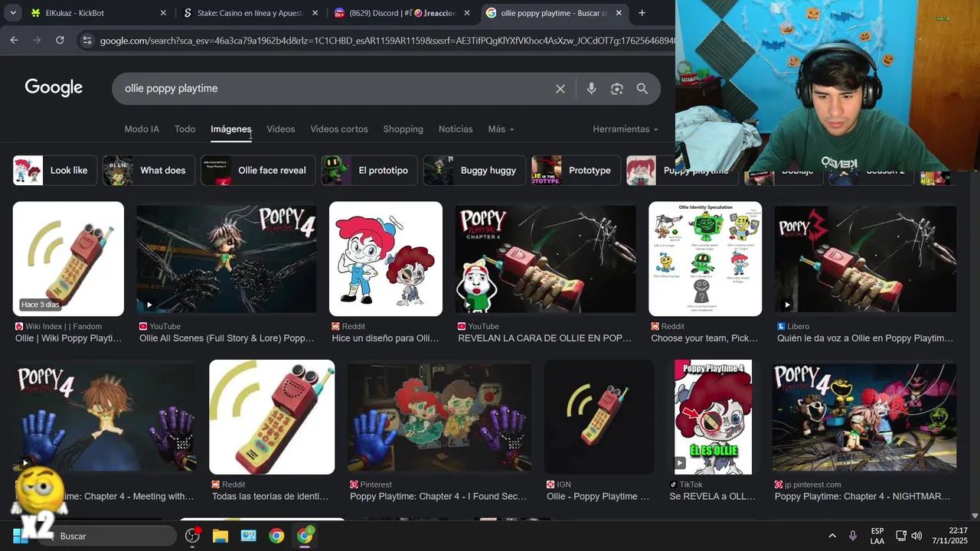Open site information icon in address bar

[x=87, y=40]
